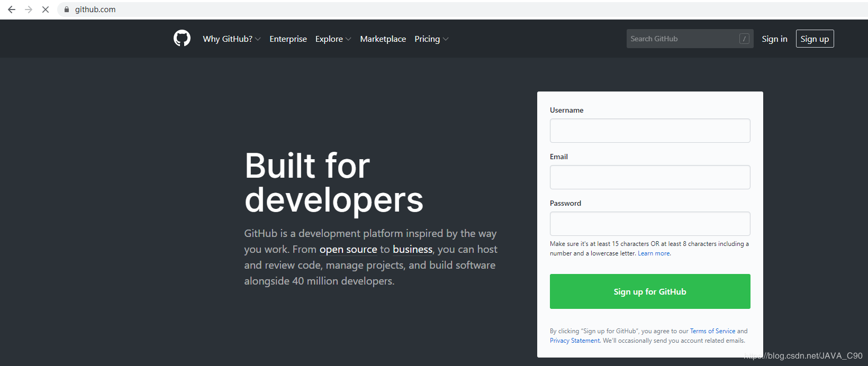Follow the open source link
This screenshot has width=868, height=366.
tap(348, 249)
